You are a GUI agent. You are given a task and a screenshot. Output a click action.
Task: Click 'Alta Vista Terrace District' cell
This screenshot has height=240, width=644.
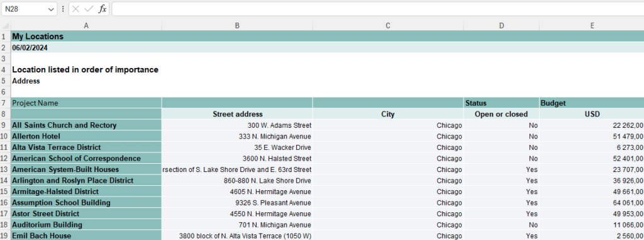point(86,147)
